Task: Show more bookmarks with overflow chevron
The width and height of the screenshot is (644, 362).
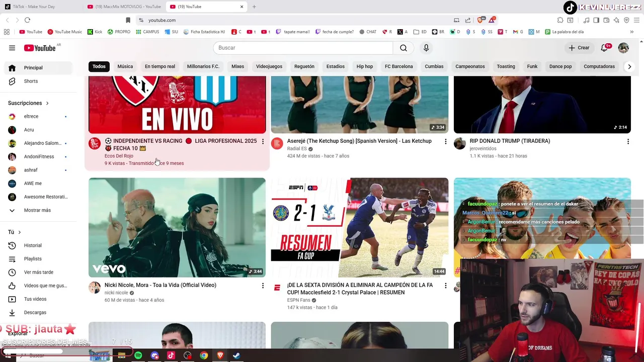Action: pos(631,32)
